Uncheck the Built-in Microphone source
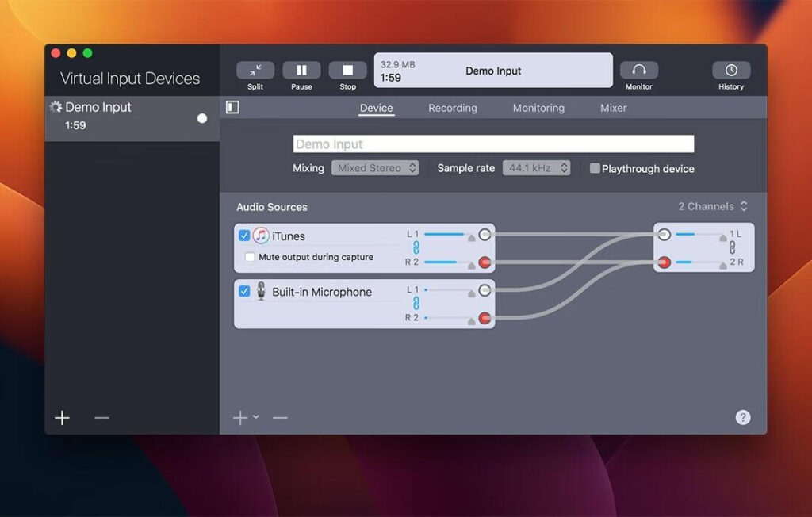The image size is (812, 517). [x=244, y=292]
